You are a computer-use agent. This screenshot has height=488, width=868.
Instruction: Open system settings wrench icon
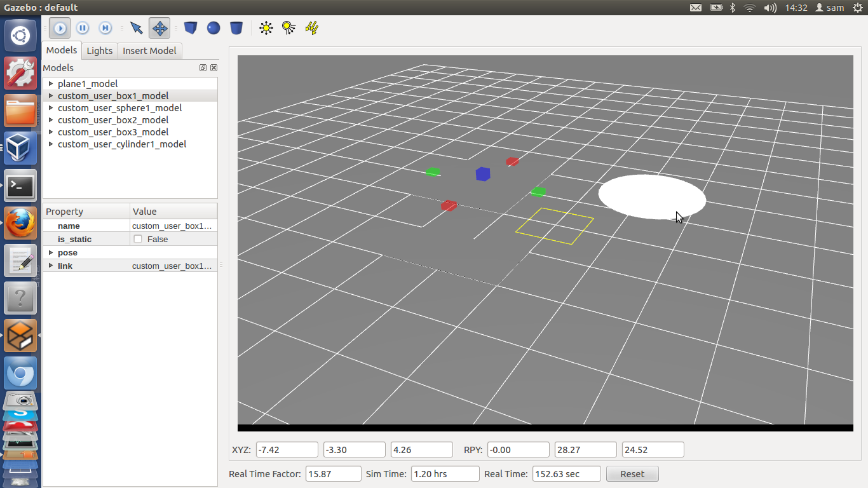20,73
